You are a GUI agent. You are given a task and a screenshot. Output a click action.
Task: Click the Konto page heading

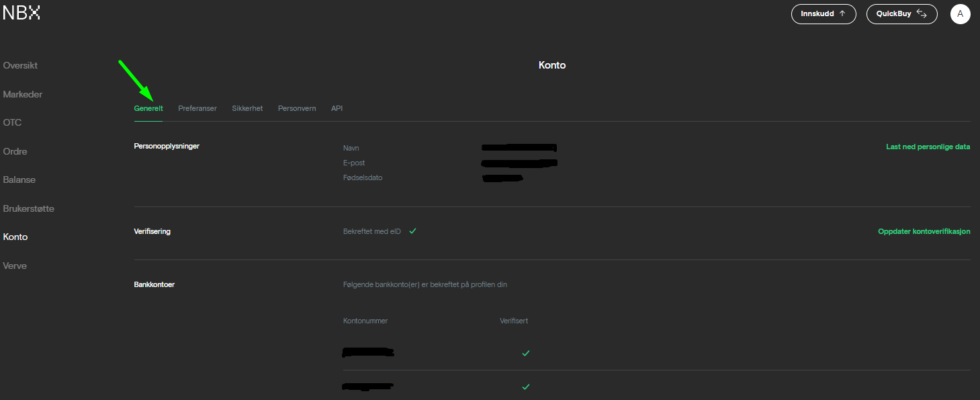tap(552, 66)
